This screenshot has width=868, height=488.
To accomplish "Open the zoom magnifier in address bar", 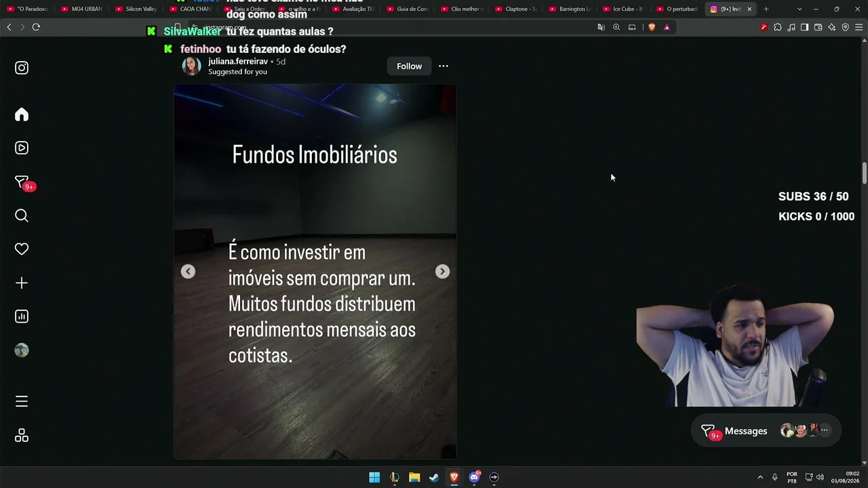I will tap(616, 27).
